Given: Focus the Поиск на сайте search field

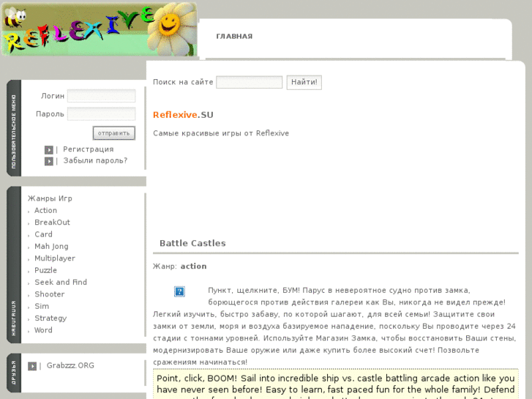Looking at the screenshot, I should pos(249,82).
